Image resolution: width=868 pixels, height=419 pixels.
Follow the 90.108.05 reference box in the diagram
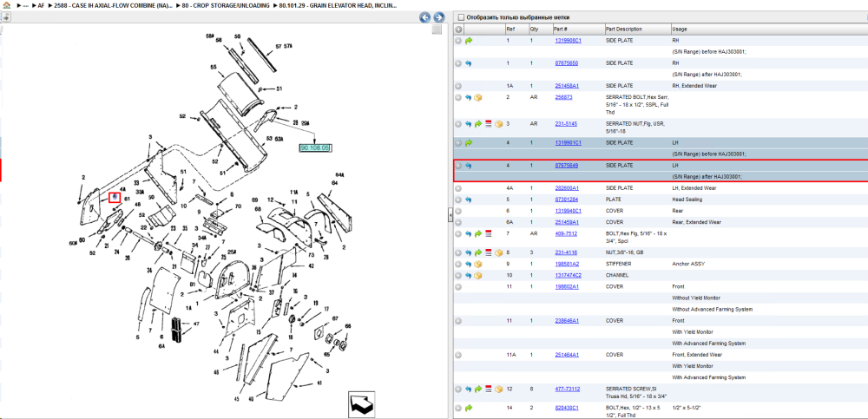(315, 147)
